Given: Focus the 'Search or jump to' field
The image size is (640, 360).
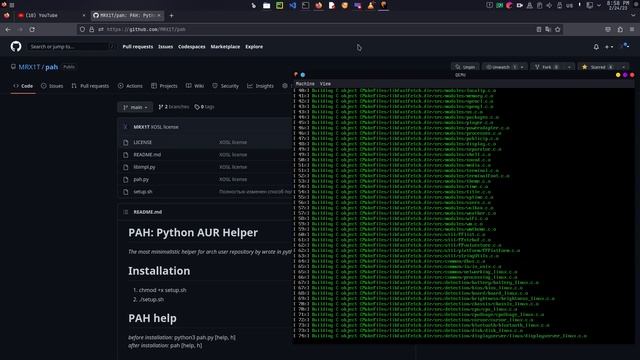Looking at the screenshot, I should point(71,47).
